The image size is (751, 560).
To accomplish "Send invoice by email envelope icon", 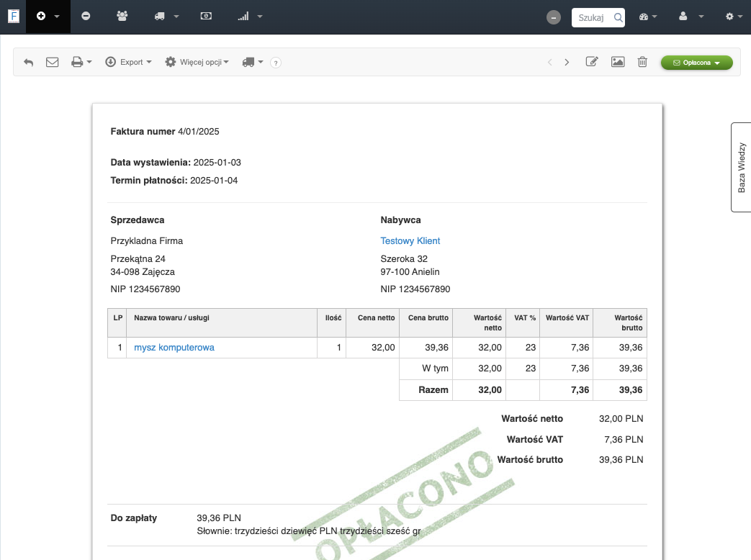I will pos(53,62).
